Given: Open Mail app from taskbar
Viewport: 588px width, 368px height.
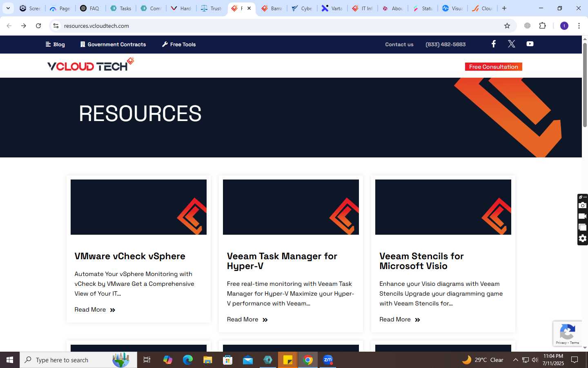Looking at the screenshot, I should pyautogui.click(x=248, y=360).
